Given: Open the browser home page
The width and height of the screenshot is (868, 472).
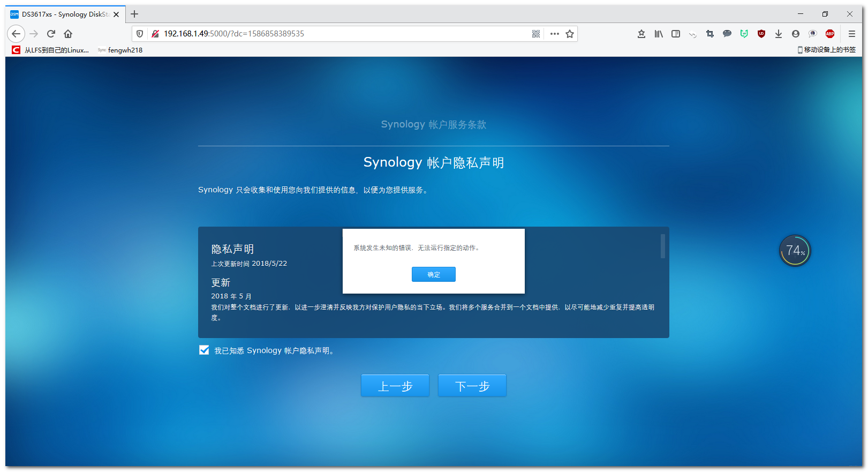Looking at the screenshot, I should tap(68, 34).
